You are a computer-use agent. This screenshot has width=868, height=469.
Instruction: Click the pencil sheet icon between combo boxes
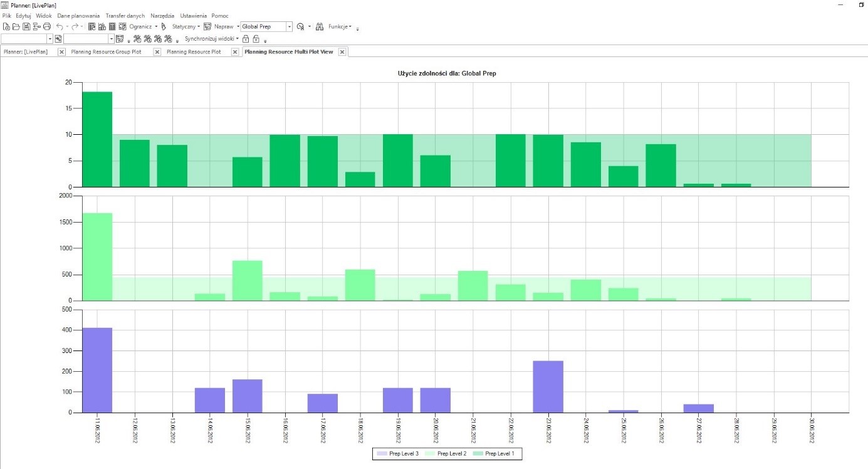coord(58,39)
